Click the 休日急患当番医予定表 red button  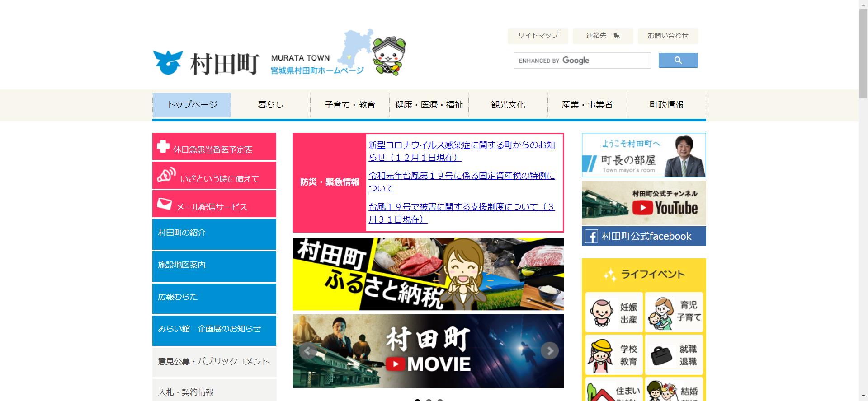tap(214, 147)
